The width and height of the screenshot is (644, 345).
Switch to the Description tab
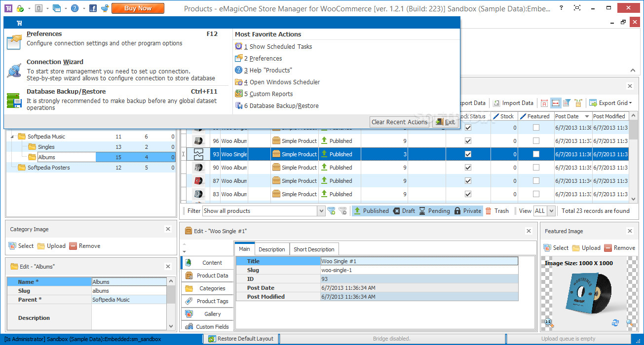tap(272, 249)
